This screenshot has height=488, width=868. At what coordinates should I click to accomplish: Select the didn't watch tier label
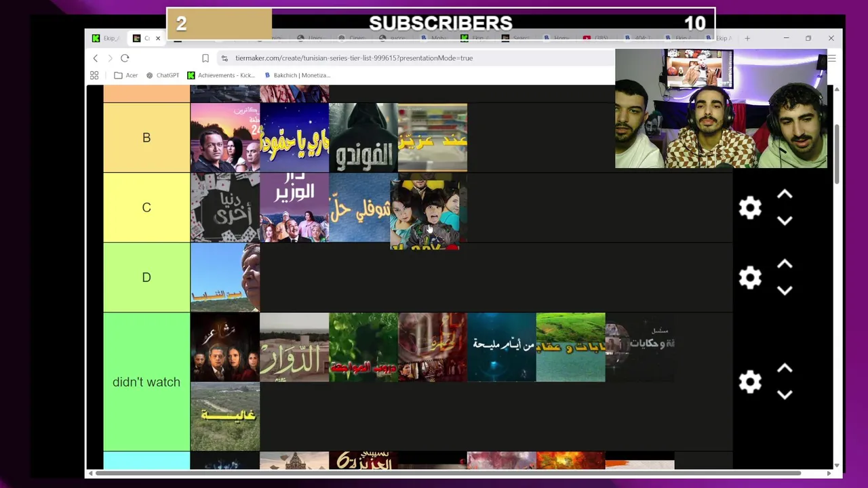point(146,382)
